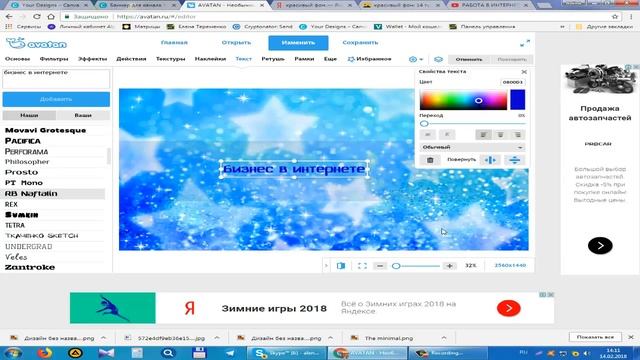Click the before/after compare icon

(341, 266)
